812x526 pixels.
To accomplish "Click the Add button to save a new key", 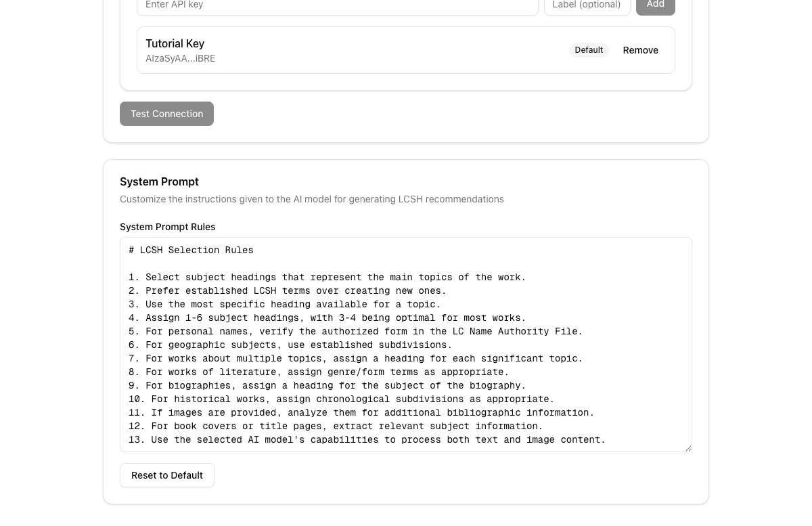I will [x=655, y=4].
